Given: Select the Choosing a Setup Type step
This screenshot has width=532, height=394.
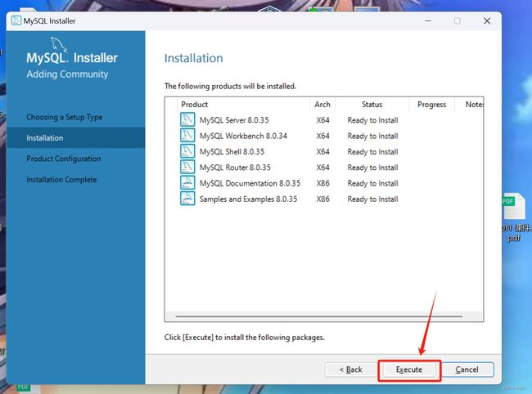Looking at the screenshot, I should 65,117.
